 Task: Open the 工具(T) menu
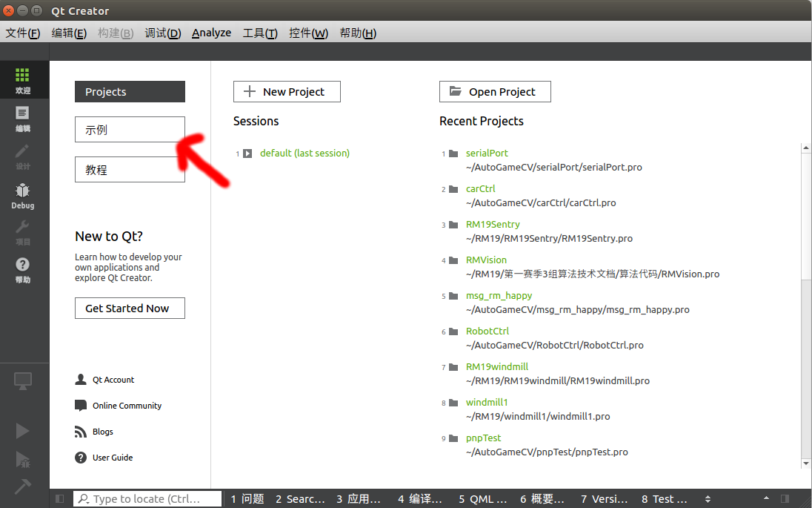pyautogui.click(x=260, y=33)
